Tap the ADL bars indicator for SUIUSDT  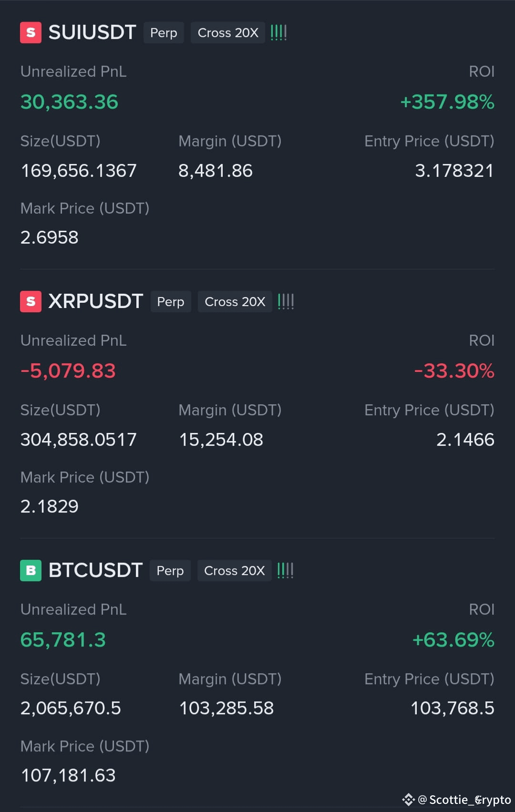coord(279,32)
